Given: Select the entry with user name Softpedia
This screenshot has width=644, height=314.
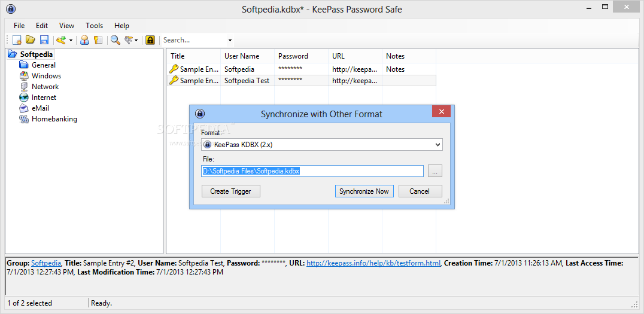Looking at the screenshot, I should coord(302,69).
